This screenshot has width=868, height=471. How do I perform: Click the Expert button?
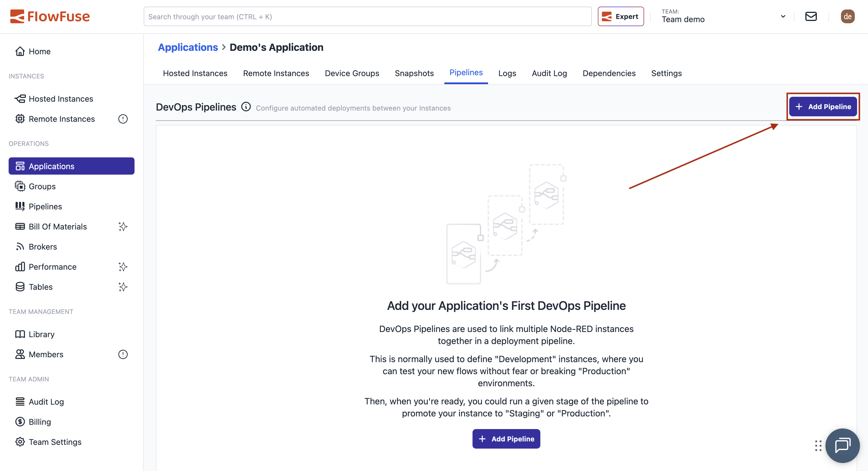621,16
